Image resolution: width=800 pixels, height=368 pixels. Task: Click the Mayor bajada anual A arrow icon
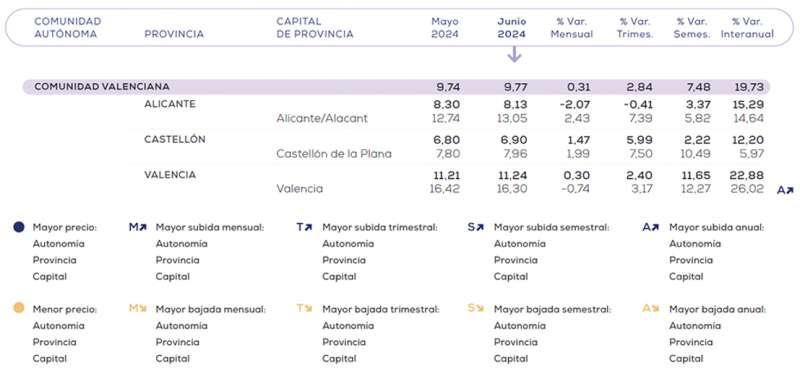[x=651, y=308]
